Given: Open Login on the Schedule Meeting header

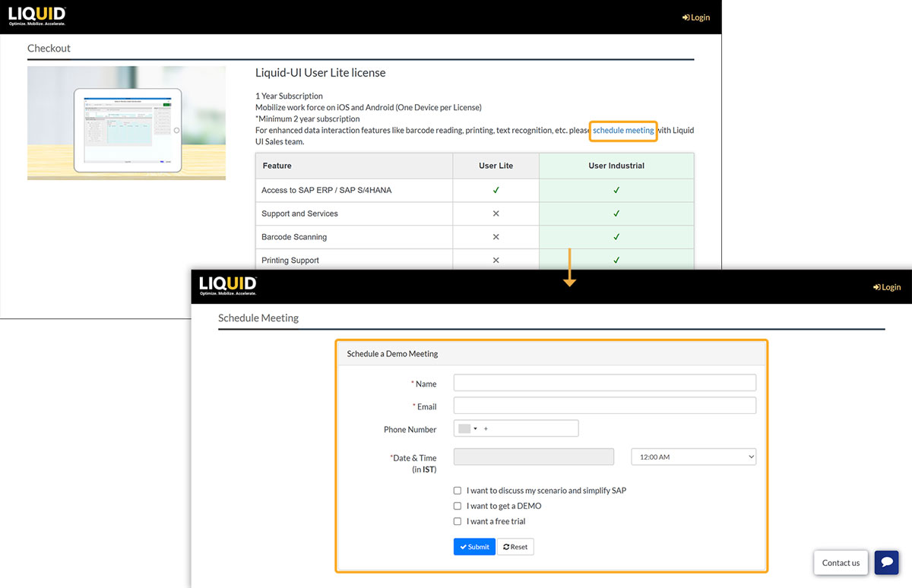Looking at the screenshot, I should tap(887, 287).
